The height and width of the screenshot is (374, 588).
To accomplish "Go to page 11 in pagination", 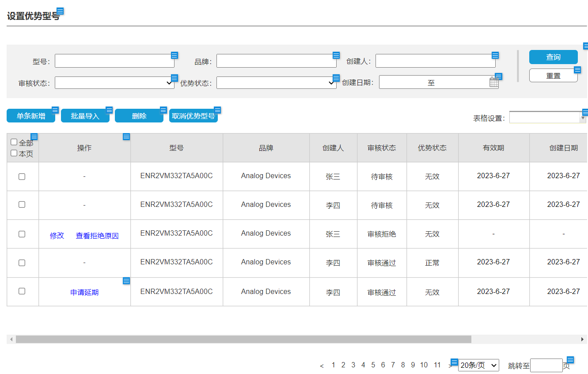I will click(x=437, y=365).
